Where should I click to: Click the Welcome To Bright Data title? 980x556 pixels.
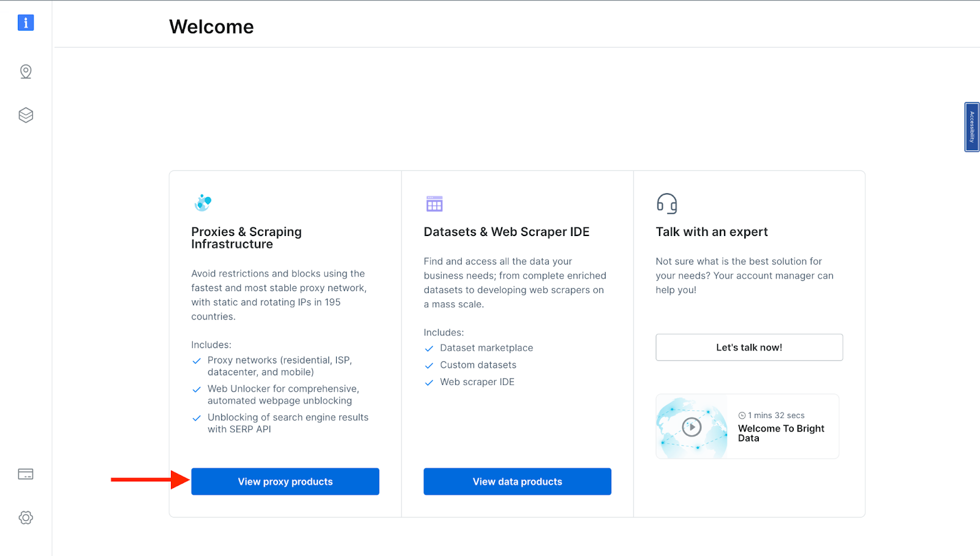(x=781, y=433)
